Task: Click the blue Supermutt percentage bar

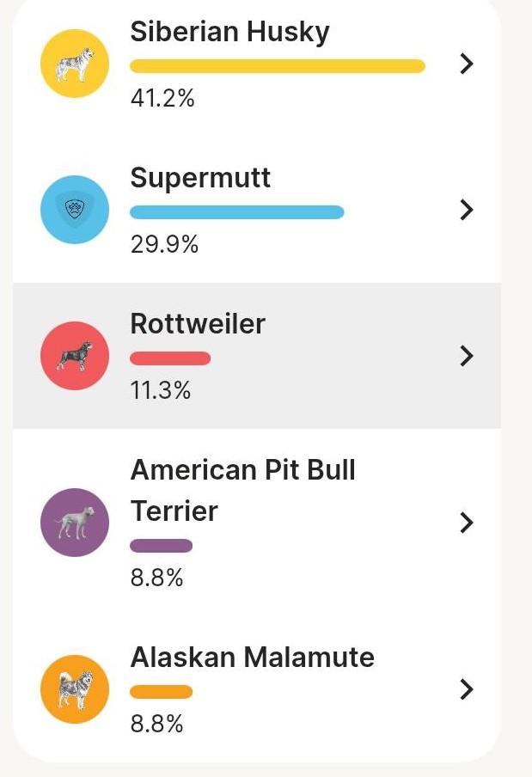Action: click(236, 212)
